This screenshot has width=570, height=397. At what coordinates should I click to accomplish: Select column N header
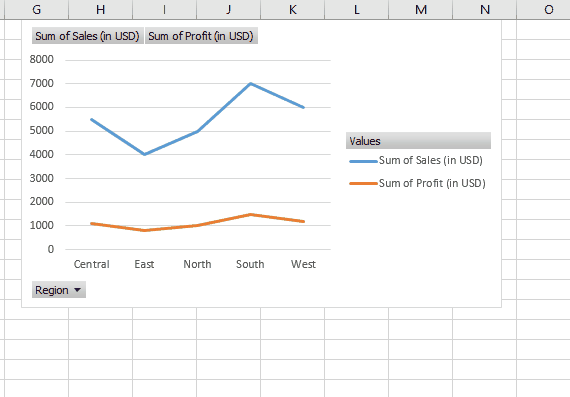485,9
